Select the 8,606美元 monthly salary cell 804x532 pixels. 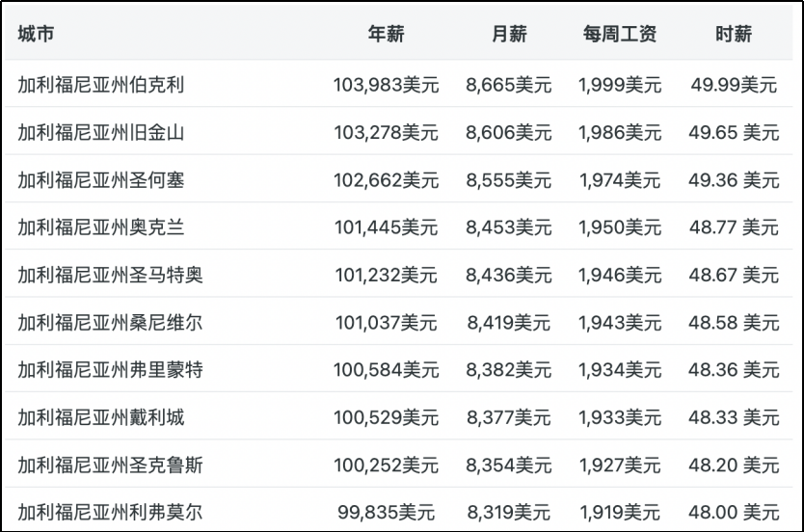508,132
